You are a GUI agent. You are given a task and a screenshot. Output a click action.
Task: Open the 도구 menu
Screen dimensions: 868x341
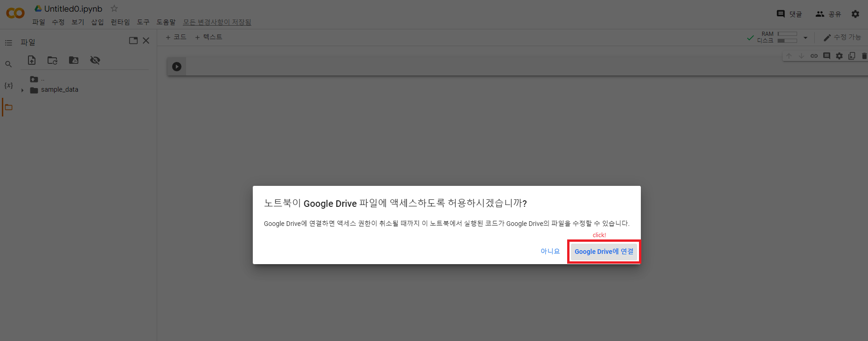(x=143, y=22)
